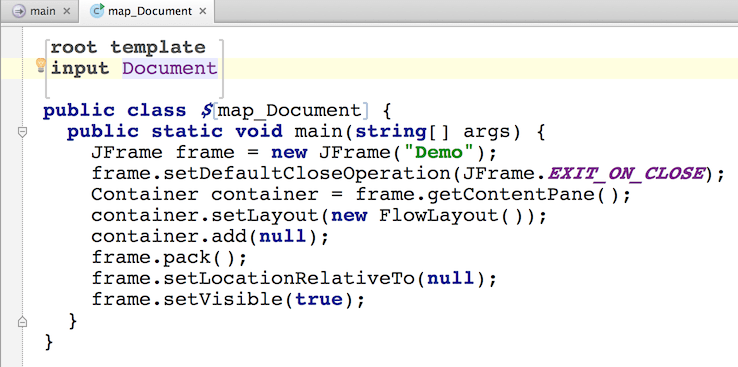The image size is (738, 367).
Task: Click the method end fold marker
Action: coord(22,322)
